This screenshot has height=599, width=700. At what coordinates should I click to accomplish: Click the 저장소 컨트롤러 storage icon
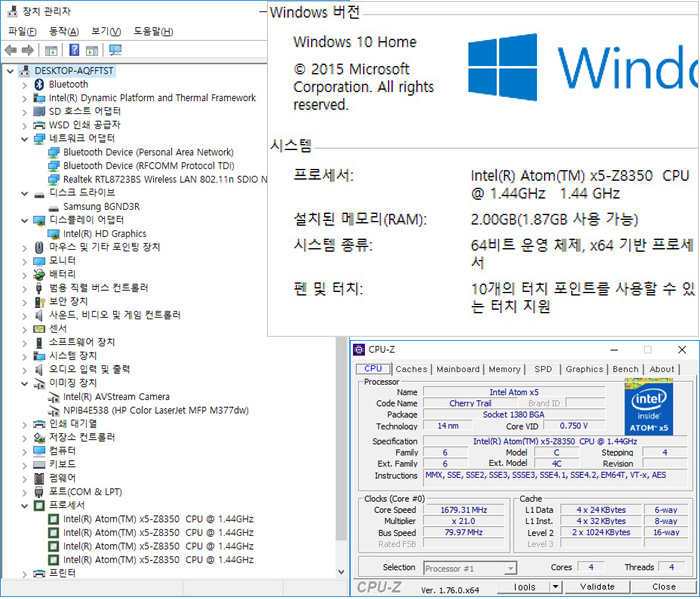click(x=39, y=438)
